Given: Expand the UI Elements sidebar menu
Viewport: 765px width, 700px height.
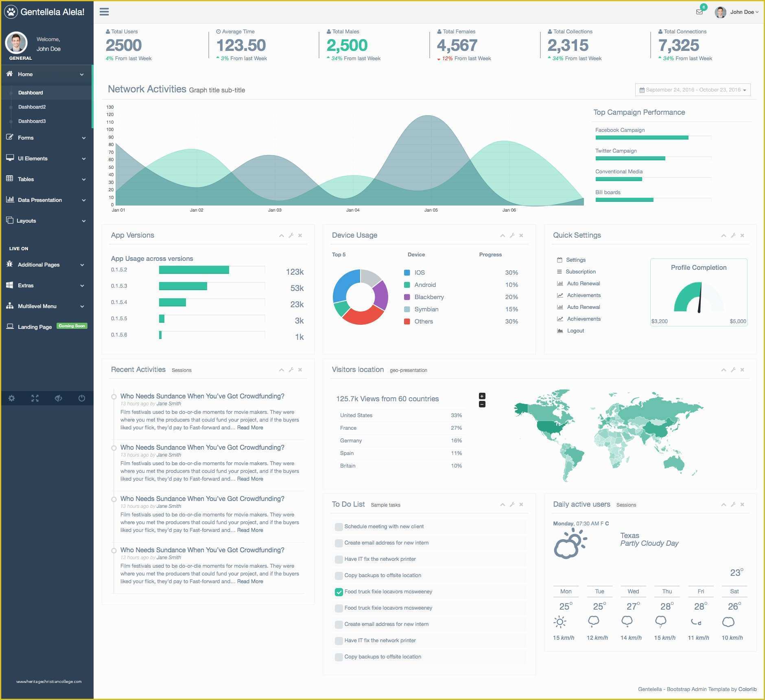Looking at the screenshot, I should point(46,159).
